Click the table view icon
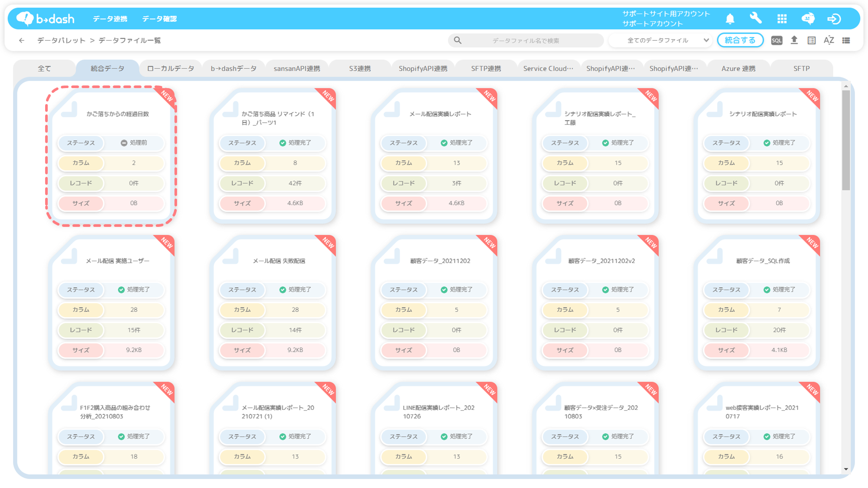868x488 pixels. point(812,40)
